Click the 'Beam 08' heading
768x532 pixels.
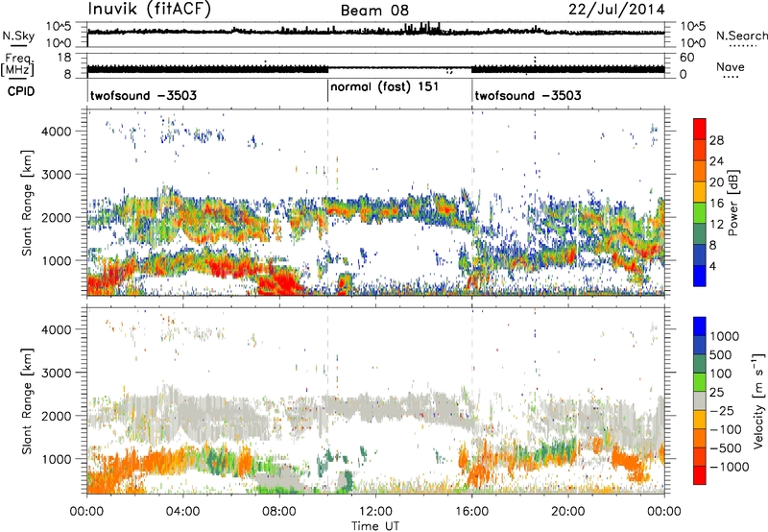[x=374, y=11]
